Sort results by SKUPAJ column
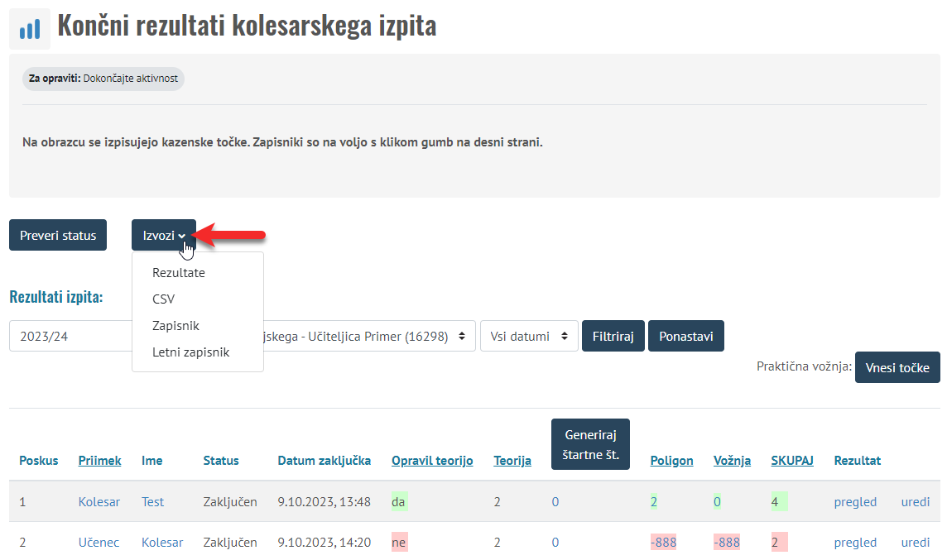 [x=791, y=461]
